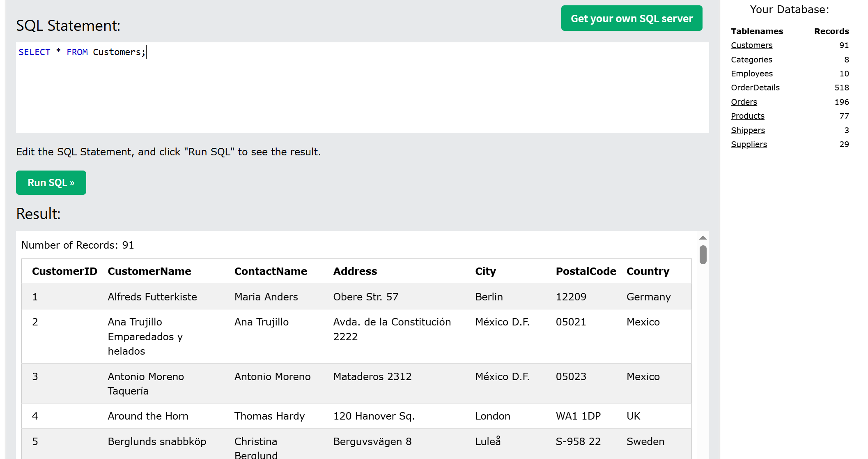Image resolution: width=868 pixels, height=459 pixels.
Task: Open the Suppliers table link
Action: pos(749,144)
